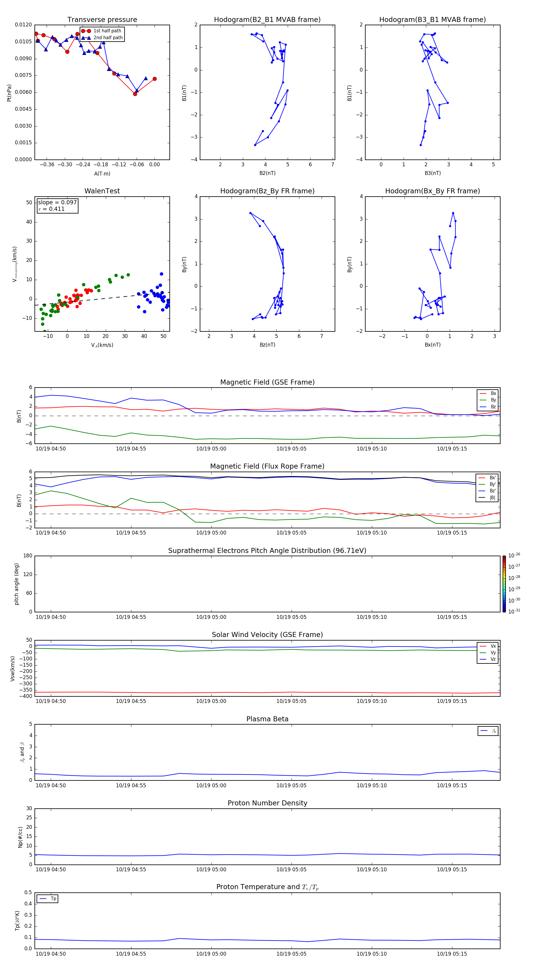Image resolution: width=535 pixels, height=980 pixels.
Task: Select the By' entry in Flux Rope legend
Action: [487, 484]
